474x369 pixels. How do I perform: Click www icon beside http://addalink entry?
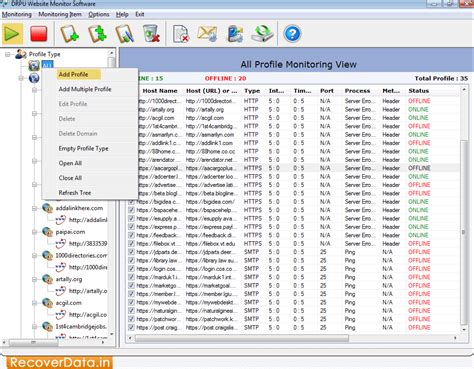(x=60, y=220)
